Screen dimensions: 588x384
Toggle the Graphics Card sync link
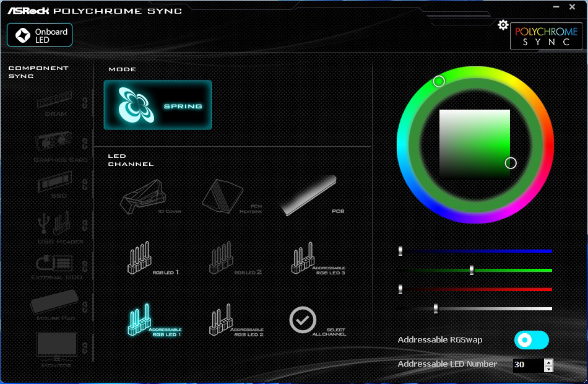pyautogui.click(x=85, y=143)
